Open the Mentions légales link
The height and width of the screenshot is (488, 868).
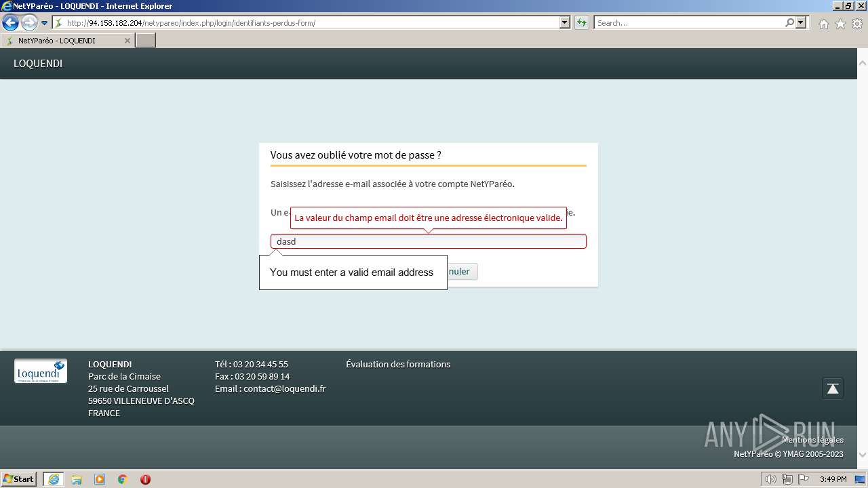pyautogui.click(x=812, y=440)
